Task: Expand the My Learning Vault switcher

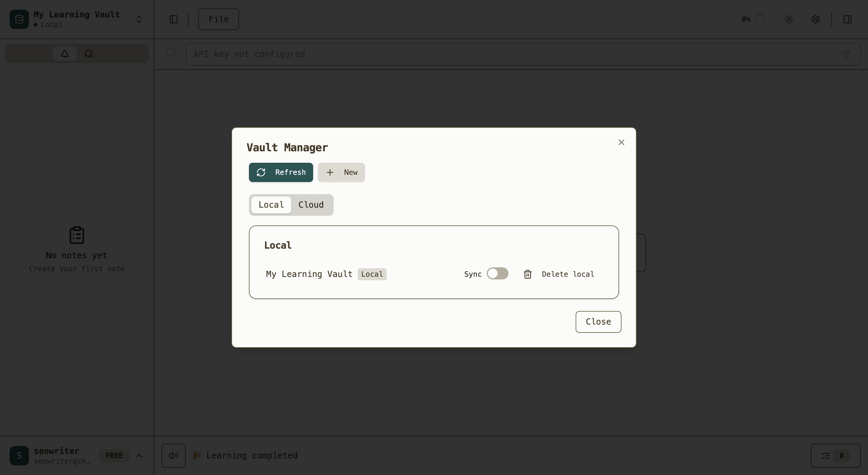Action: (139, 19)
